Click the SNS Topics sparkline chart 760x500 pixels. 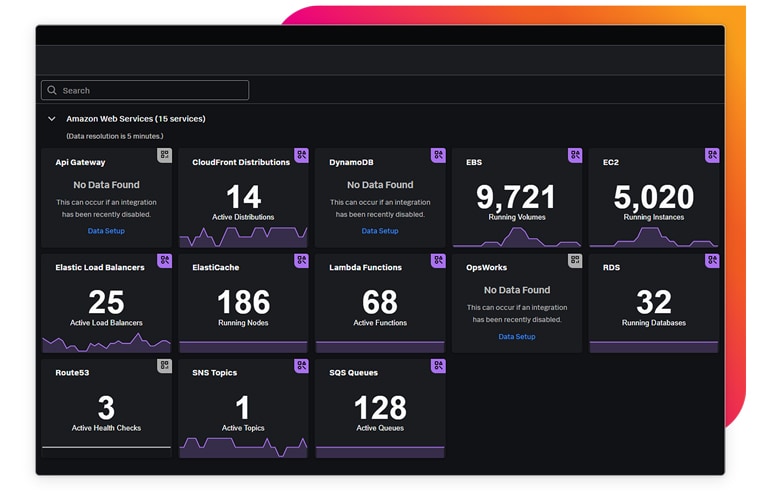[x=243, y=447]
